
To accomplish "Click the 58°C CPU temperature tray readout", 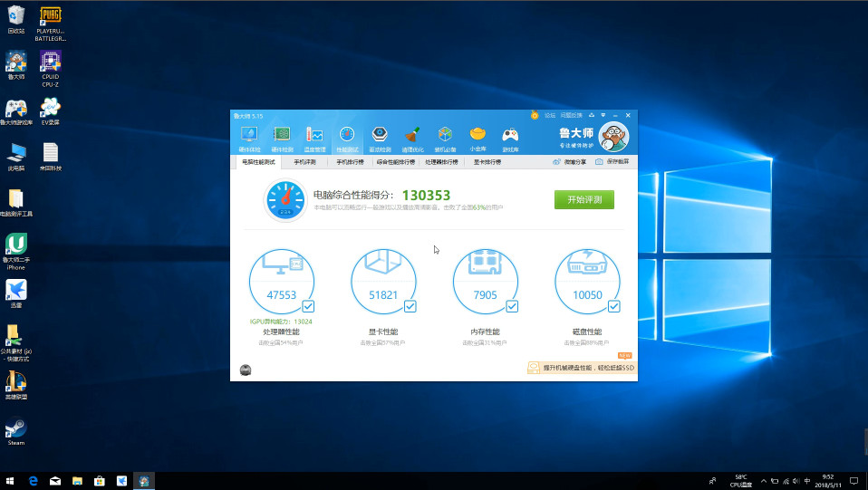I will (740, 481).
